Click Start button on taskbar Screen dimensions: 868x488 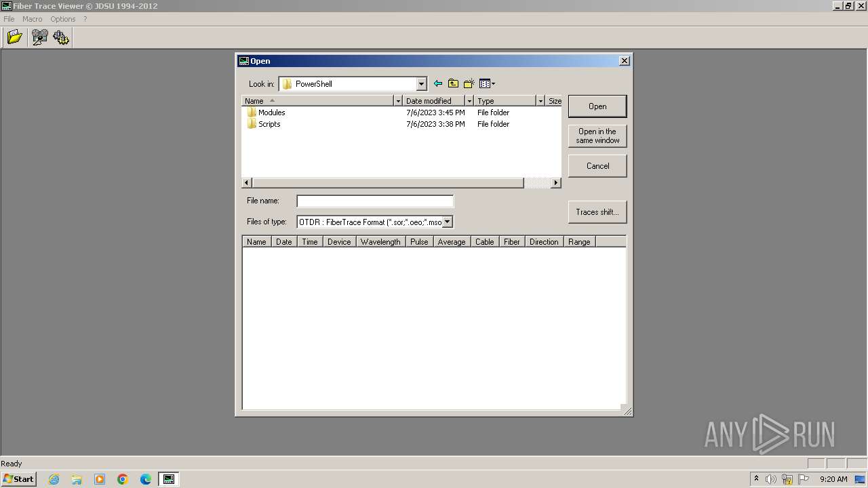coord(18,479)
